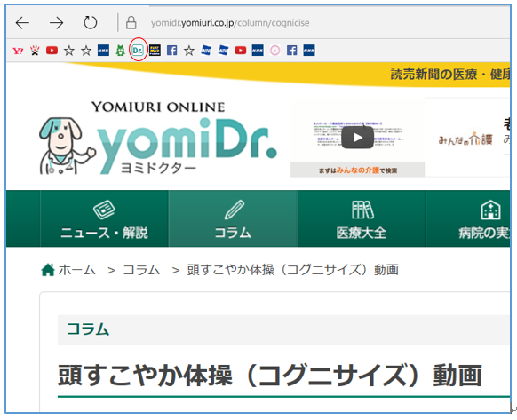The height and width of the screenshot is (420, 517).
Task: Click the padlock site-security icon
Action: coord(131,23)
